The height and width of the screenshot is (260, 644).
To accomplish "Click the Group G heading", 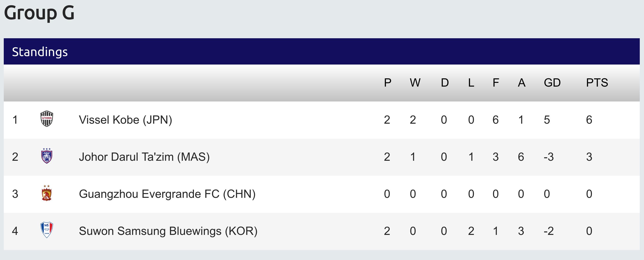I will 39,13.
